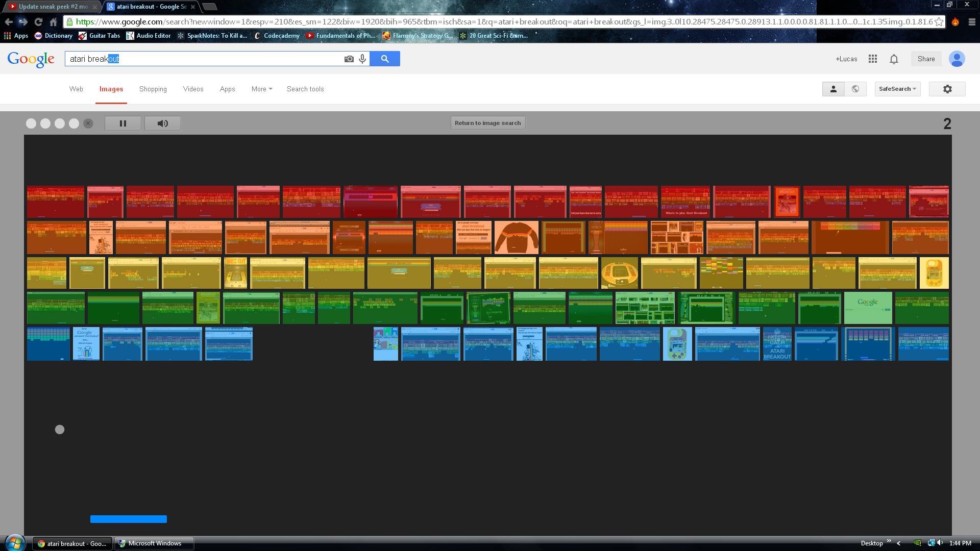This screenshot has width=980, height=551.
Task: Pause the Breakout game
Action: (x=123, y=123)
